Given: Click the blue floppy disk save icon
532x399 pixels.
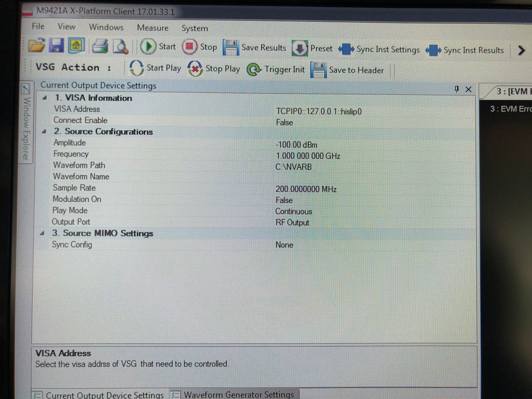Looking at the screenshot, I should coord(57,46).
